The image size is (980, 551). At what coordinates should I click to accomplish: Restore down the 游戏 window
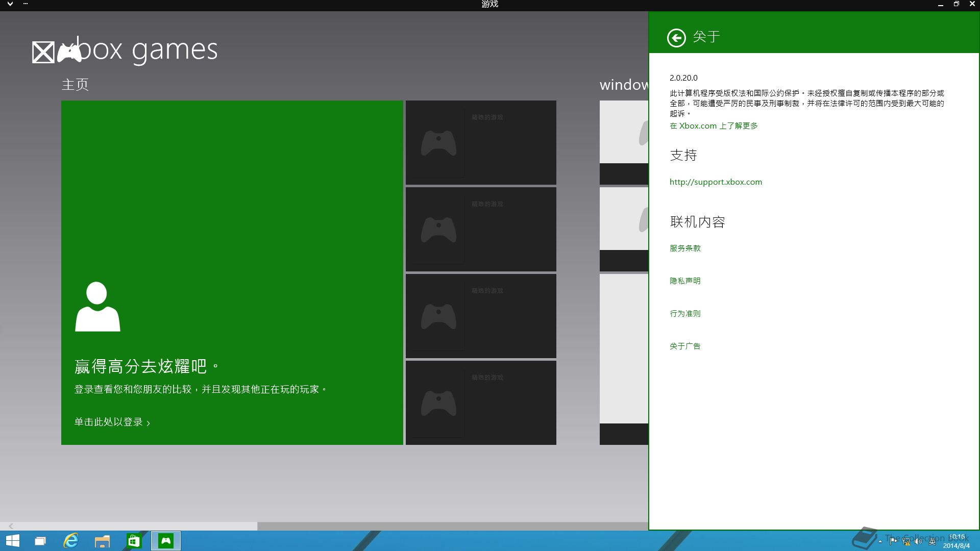[956, 4]
